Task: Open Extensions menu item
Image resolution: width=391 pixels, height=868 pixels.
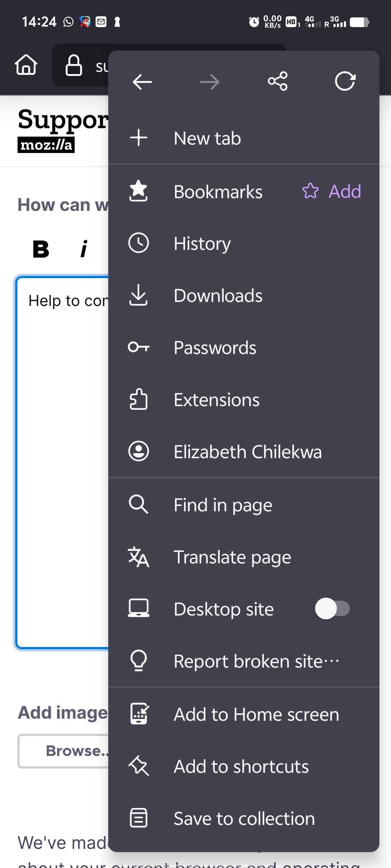Action: pyautogui.click(x=244, y=400)
